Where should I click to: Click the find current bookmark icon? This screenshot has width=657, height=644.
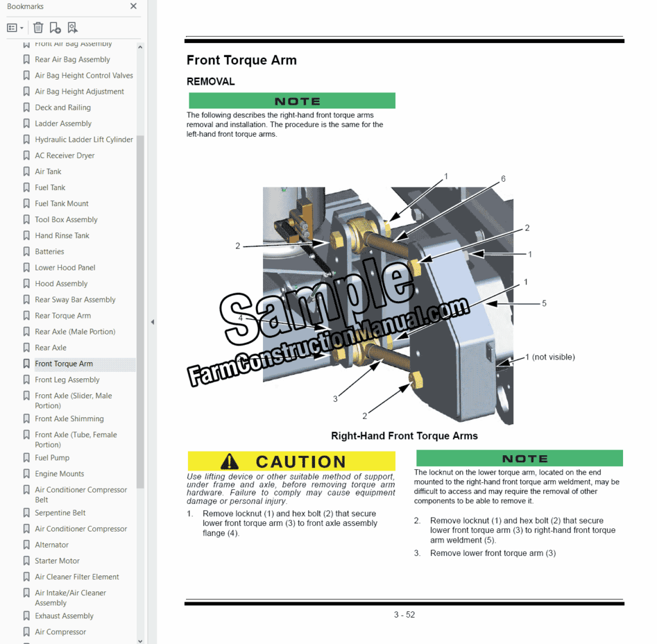(73, 28)
